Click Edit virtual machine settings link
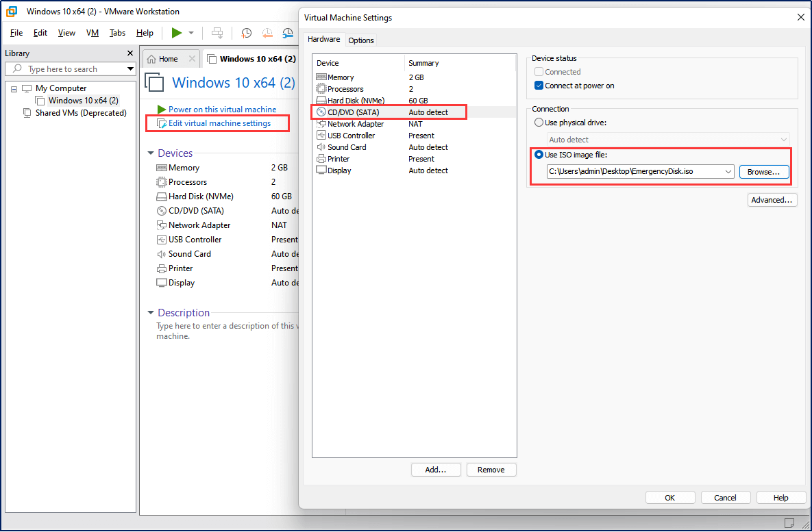 tap(219, 123)
